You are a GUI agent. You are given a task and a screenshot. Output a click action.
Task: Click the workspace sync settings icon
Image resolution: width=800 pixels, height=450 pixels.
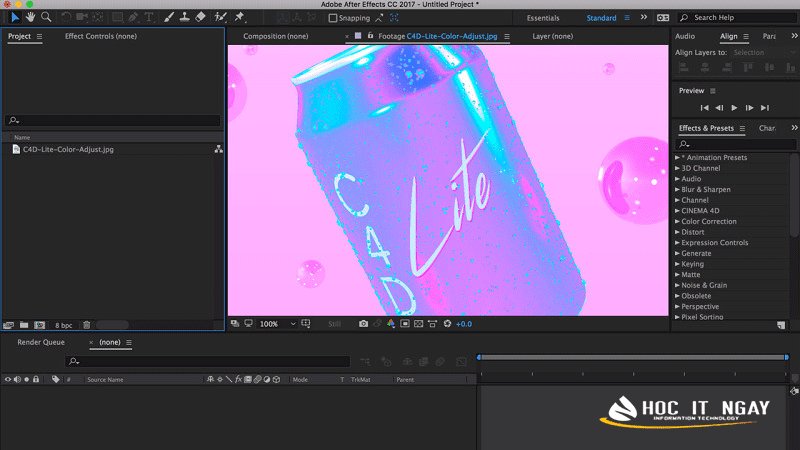[x=663, y=18]
